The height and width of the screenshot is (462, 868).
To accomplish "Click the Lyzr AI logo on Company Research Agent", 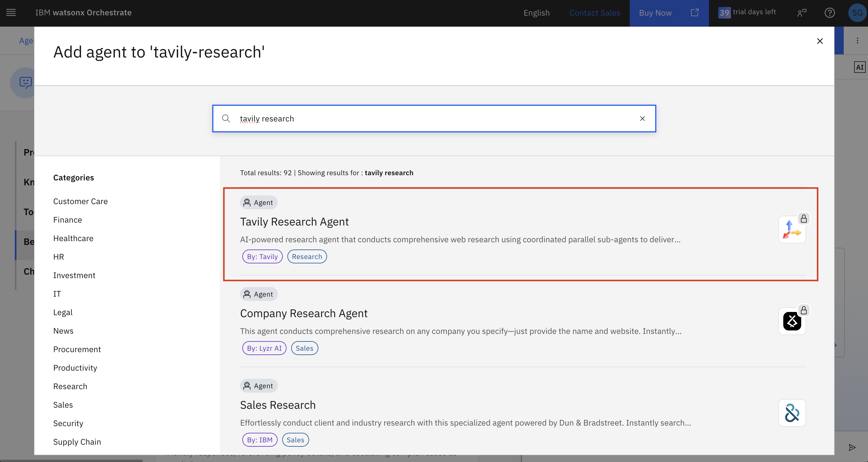I will (x=792, y=321).
